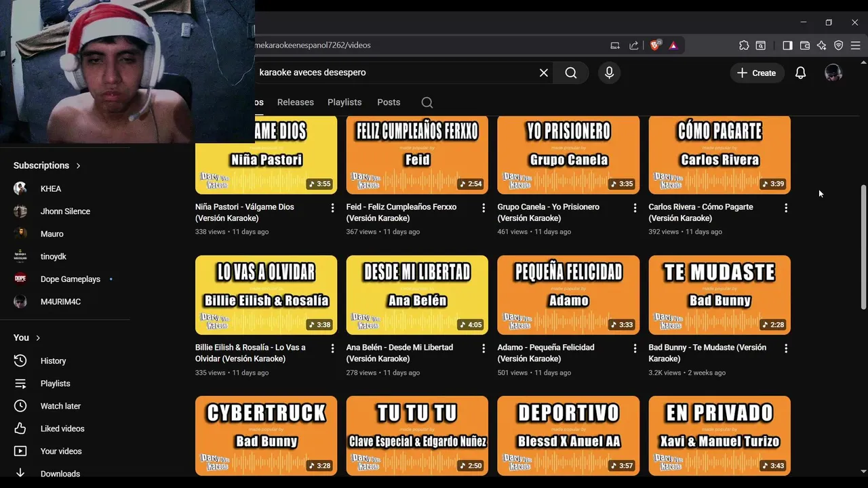Click the Create button
The width and height of the screenshot is (868, 488).
point(757,73)
